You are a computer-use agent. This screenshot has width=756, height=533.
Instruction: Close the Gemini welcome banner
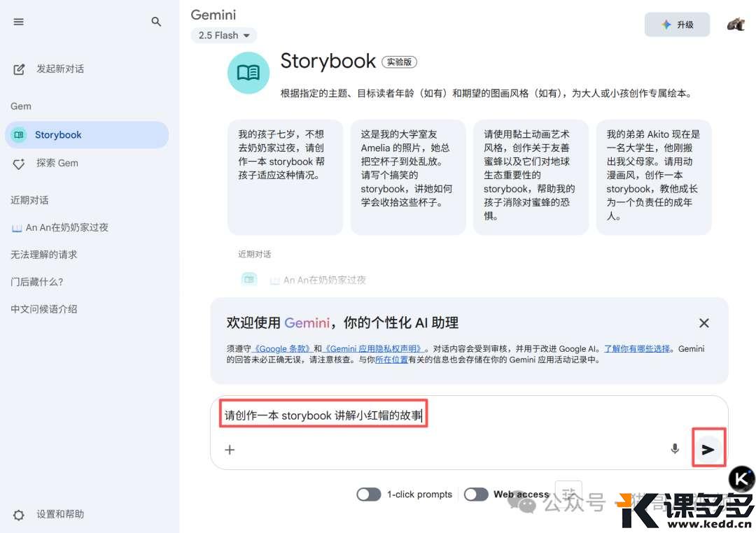coord(704,323)
